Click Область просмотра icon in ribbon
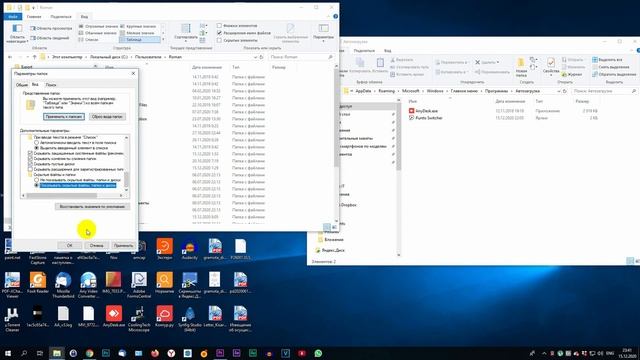Image resolution: width=640 pixels, height=360 pixels. 33,28
